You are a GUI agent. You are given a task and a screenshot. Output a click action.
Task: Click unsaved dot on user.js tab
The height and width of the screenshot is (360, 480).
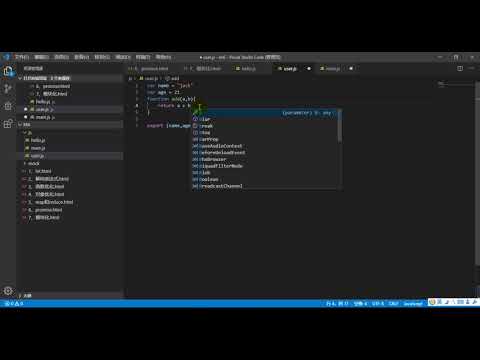click(x=309, y=69)
